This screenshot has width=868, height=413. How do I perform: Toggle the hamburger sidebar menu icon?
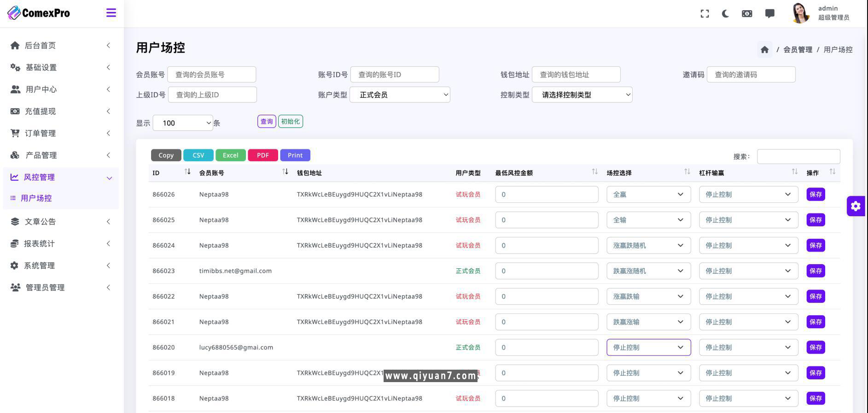pyautogui.click(x=111, y=13)
